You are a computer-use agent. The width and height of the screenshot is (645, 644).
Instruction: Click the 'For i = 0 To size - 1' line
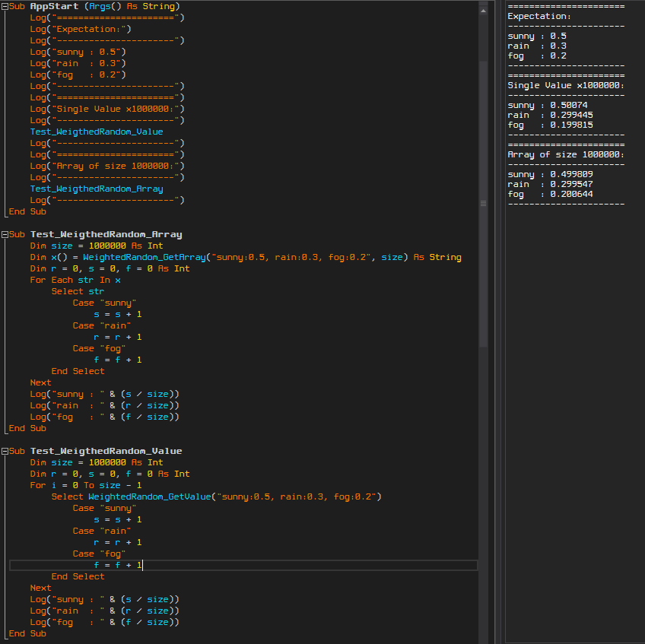(x=86, y=485)
